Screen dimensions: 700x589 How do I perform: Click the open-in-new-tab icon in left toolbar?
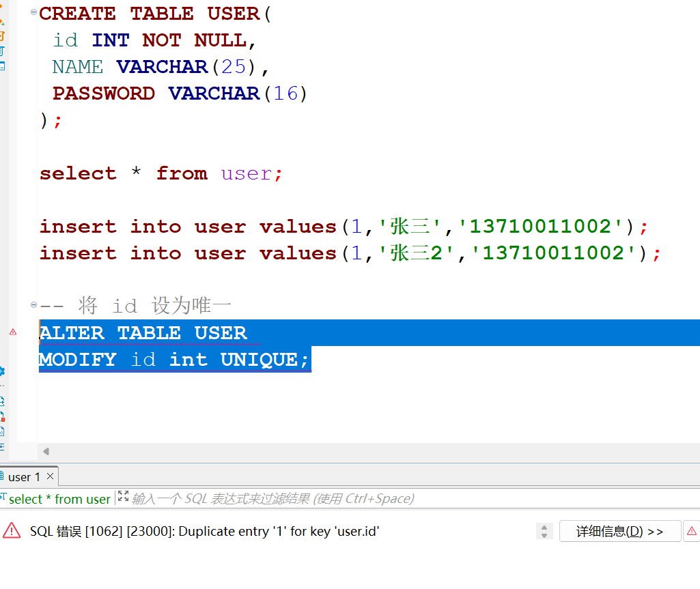coord(2,401)
